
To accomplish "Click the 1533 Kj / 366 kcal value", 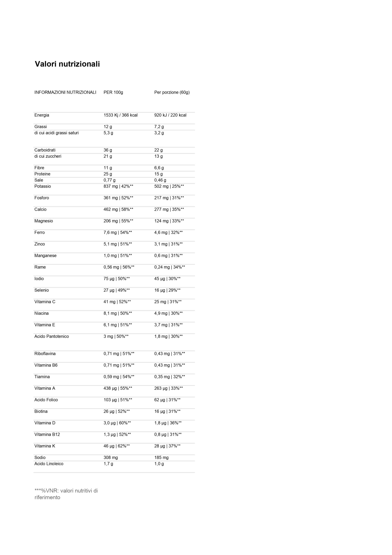I will click(x=120, y=115).
